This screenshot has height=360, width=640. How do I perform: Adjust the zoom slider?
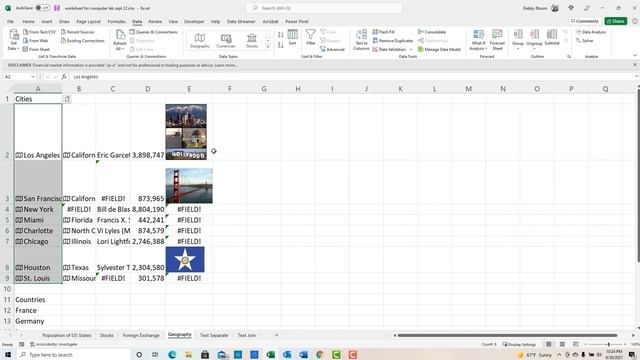pos(609,344)
